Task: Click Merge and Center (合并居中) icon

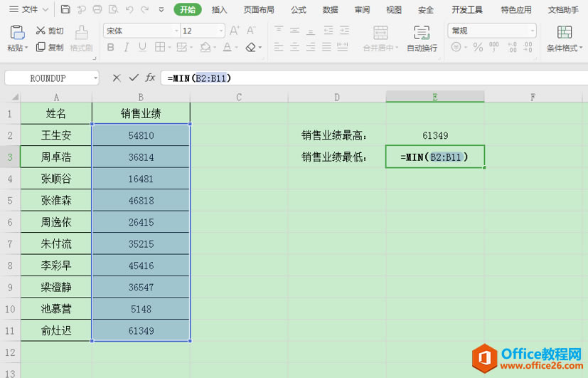Action: 380,33
